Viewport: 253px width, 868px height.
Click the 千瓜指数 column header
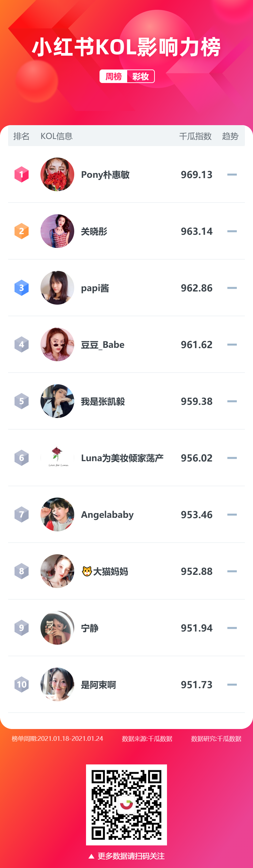[195, 136]
